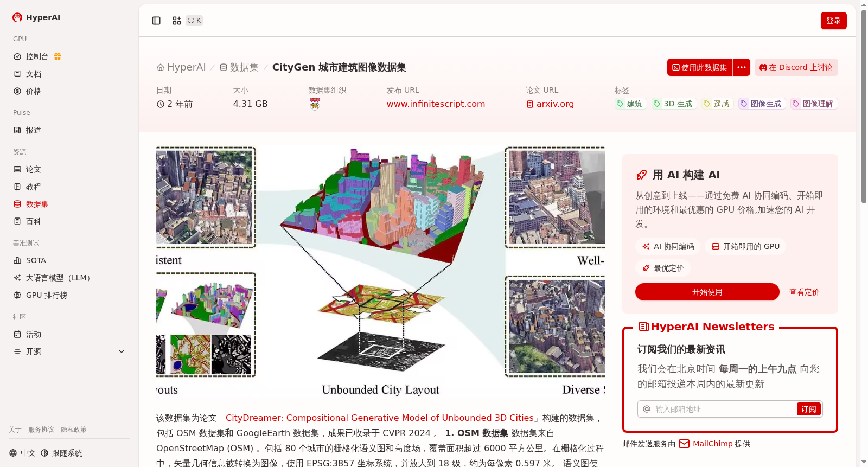This screenshot has width=868, height=467.
Task: Open the CityDreamer paper title link
Action: 379,418
